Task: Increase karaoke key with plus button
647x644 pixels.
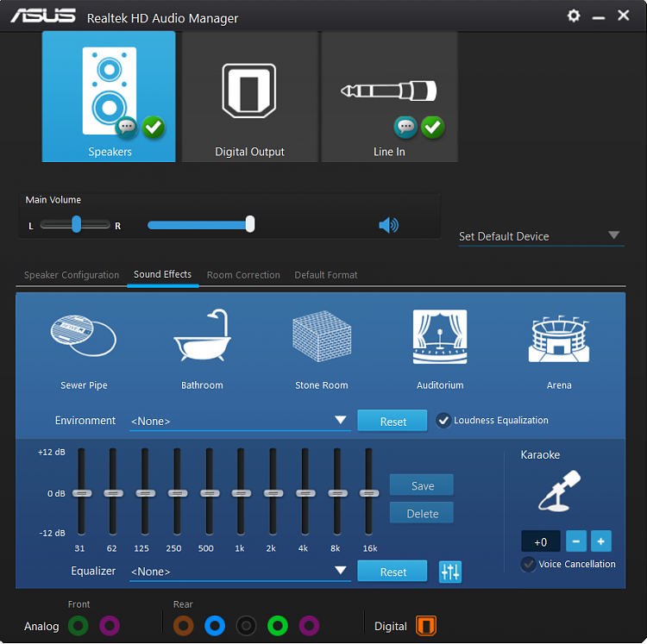Action: pyautogui.click(x=600, y=541)
